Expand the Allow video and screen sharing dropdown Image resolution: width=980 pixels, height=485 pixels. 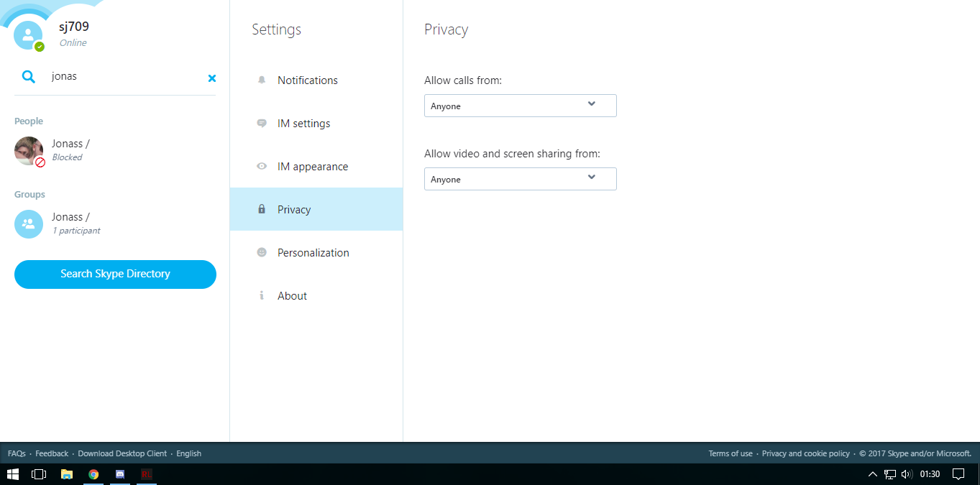[521, 179]
